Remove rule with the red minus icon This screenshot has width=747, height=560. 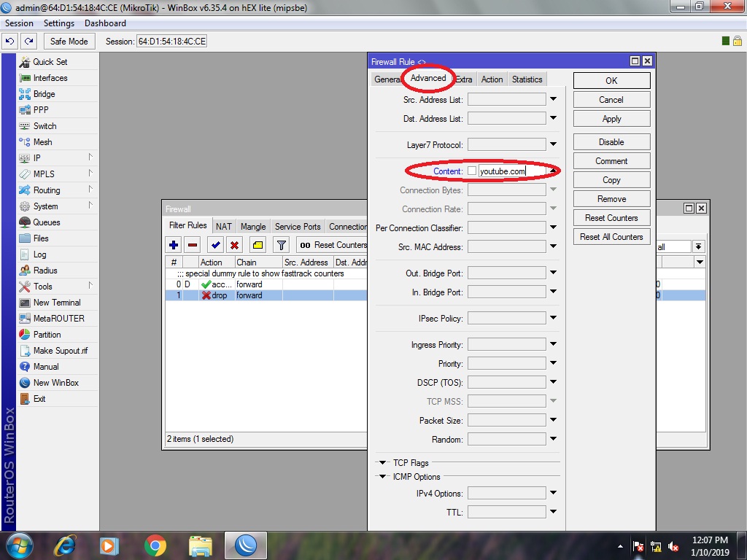tap(193, 245)
